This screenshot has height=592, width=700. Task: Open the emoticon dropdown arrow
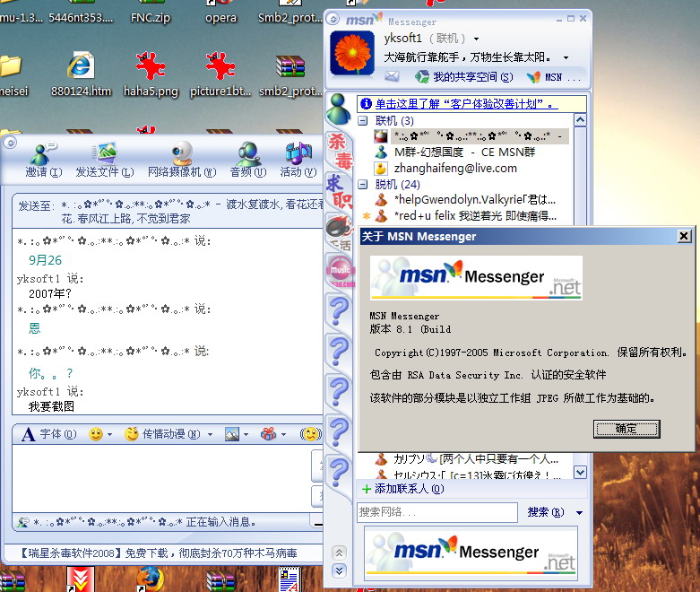coord(109,434)
